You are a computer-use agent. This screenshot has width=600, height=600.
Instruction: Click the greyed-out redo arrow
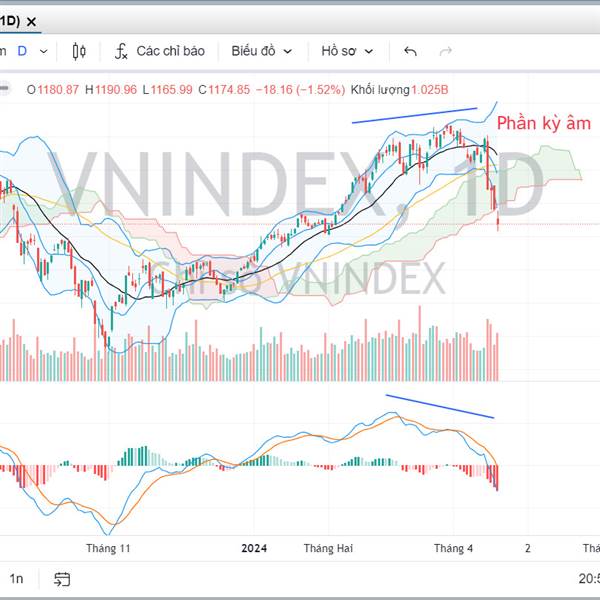[445, 51]
